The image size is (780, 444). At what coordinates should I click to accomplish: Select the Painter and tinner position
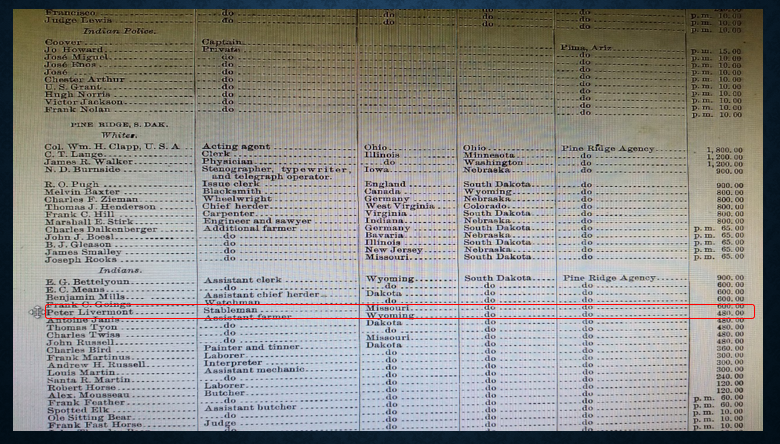pyautogui.click(x=251, y=348)
